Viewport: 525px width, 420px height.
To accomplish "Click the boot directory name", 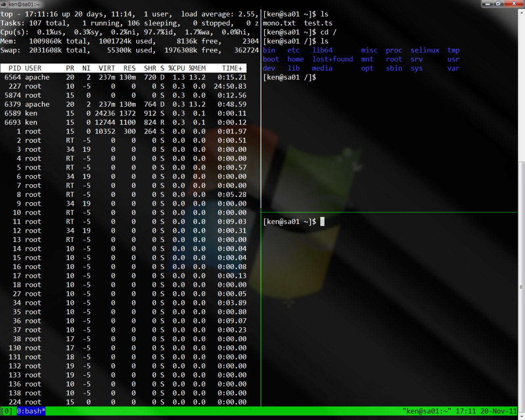I will [271, 59].
